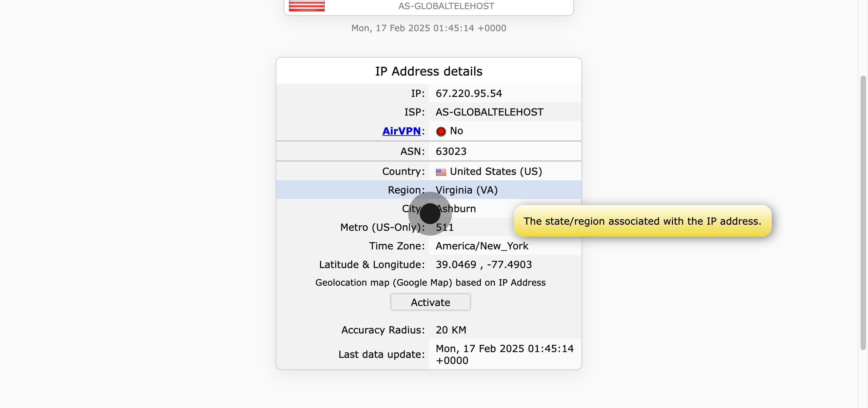This screenshot has height=408, width=868.
Task: Click the ISP value AS-GLOBALTELEHOST
Action: pos(489,112)
